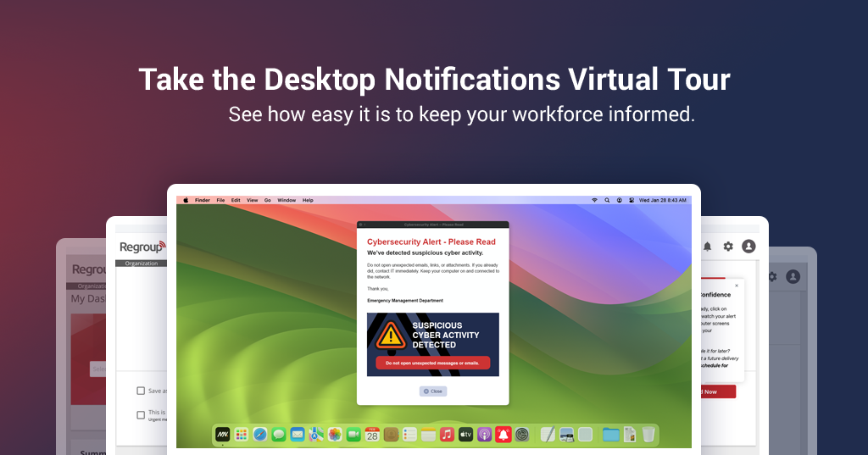Viewport: 868px width, 455px height.
Task: Open the Regroup alert bell app in Dock
Action: click(x=503, y=435)
